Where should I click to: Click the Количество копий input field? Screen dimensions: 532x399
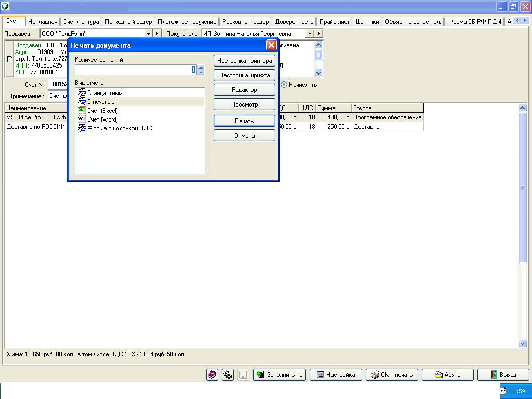coord(136,70)
